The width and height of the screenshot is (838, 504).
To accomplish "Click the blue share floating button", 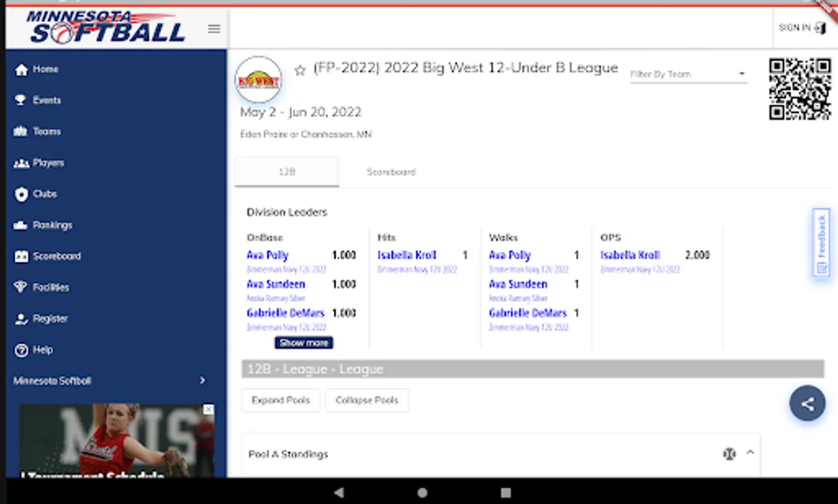I will (x=807, y=403).
